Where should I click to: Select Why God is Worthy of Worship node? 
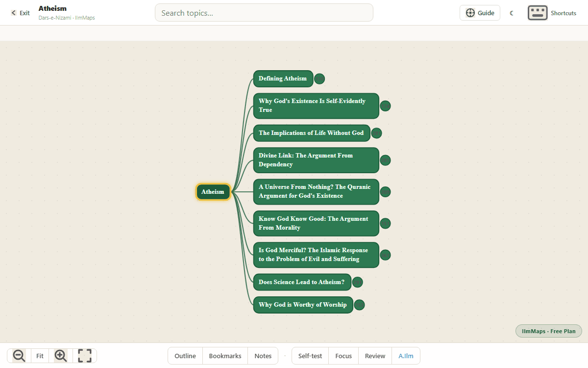pyautogui.click(x=303, y=305)
